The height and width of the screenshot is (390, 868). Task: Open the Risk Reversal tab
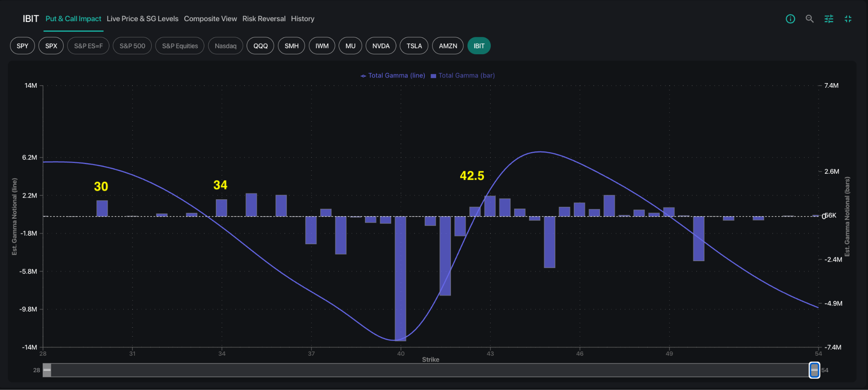pos(264,19)
